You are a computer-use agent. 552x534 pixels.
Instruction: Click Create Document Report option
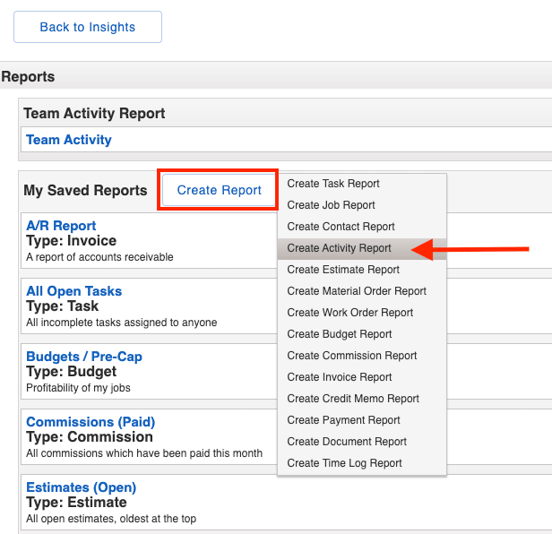pyautogui.click(x=362, y=441)
